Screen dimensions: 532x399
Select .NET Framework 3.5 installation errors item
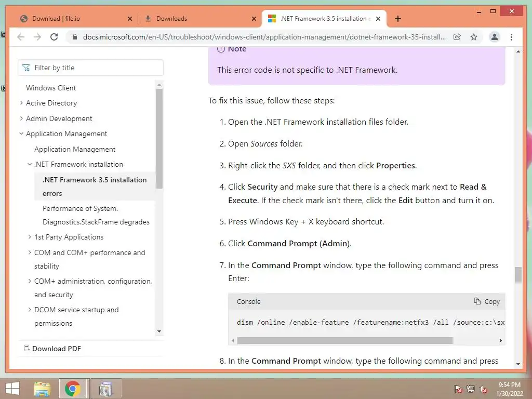[x=95, y=187]
